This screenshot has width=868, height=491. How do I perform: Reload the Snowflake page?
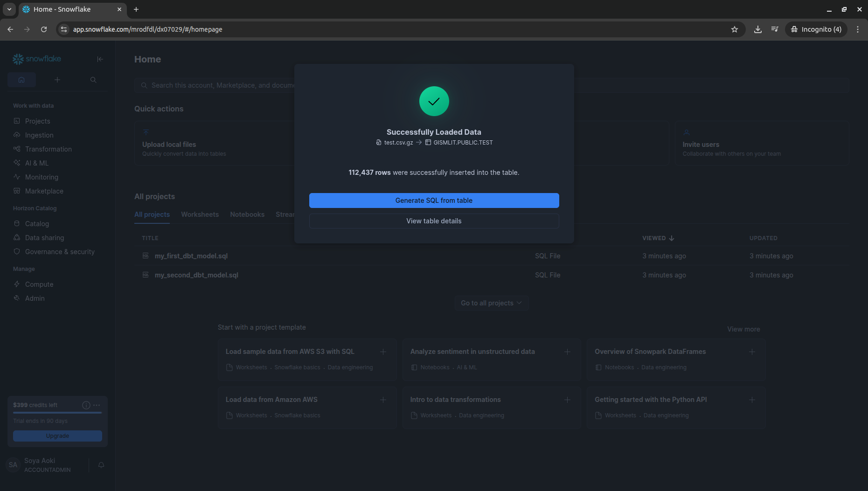tap(44, 29)
